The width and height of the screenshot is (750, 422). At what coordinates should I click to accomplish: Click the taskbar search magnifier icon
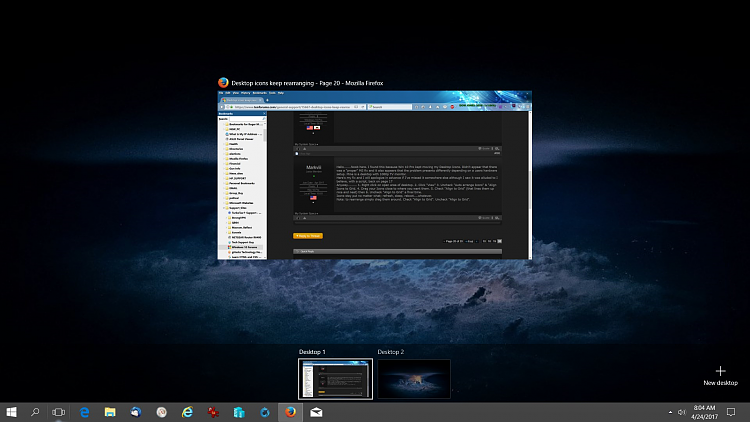click(x=35, y=411)
